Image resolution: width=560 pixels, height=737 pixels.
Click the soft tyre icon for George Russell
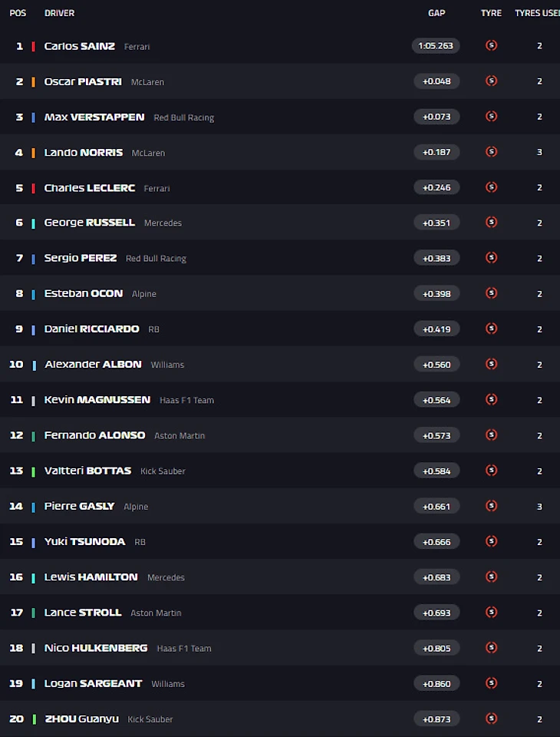point(491,223)
